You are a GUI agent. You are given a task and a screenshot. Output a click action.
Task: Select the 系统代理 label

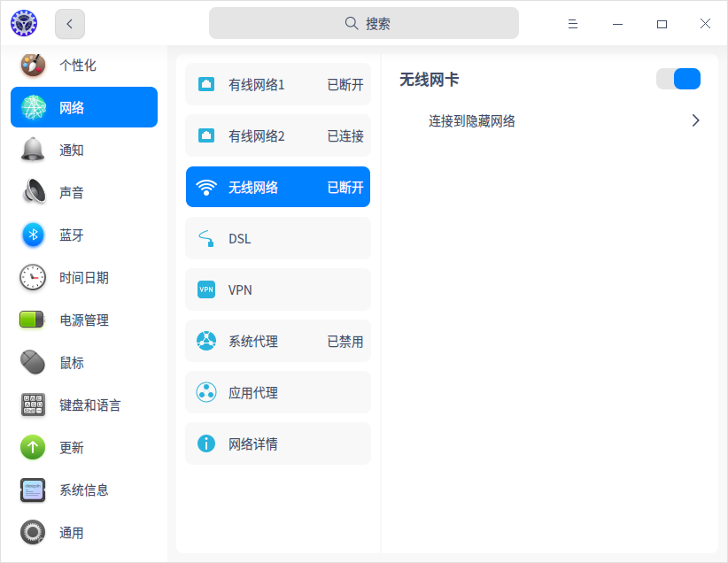(x=253, y=342)
